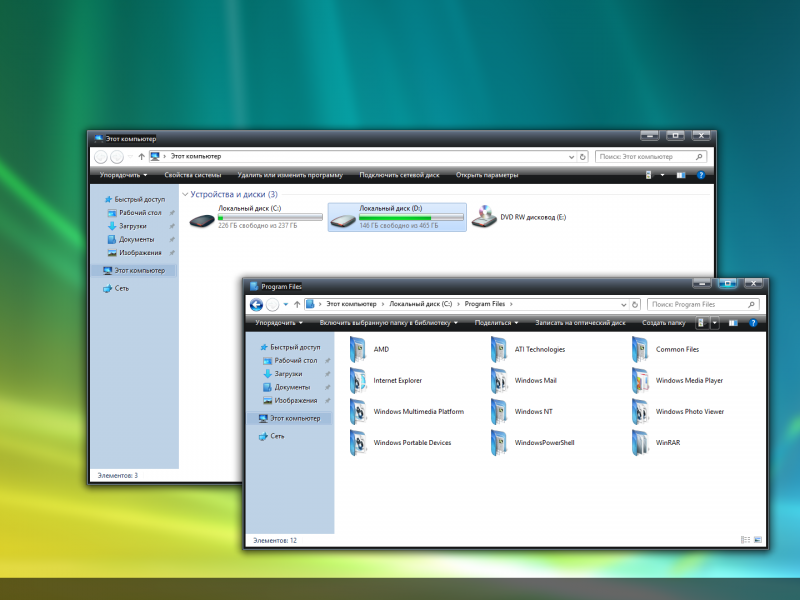The height and width of the screenshot is (600, 800).
Task: Open the AMD folder in Program Files
Action: click(x=369, y=349)
